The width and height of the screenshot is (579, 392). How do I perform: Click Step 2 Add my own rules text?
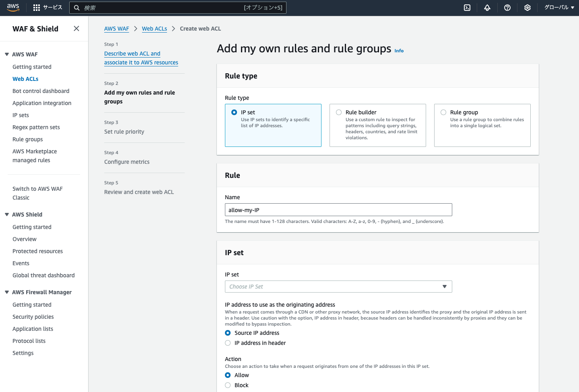point(140,97)
